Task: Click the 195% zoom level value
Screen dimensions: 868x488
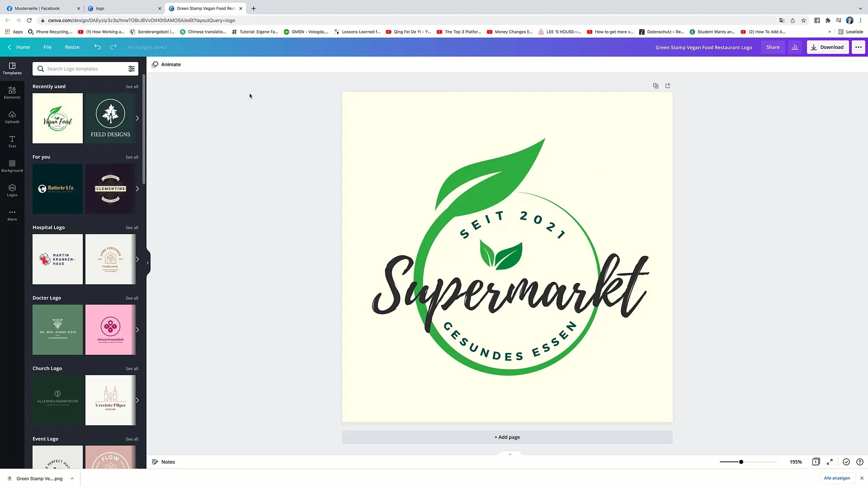Action: point(796,462)
